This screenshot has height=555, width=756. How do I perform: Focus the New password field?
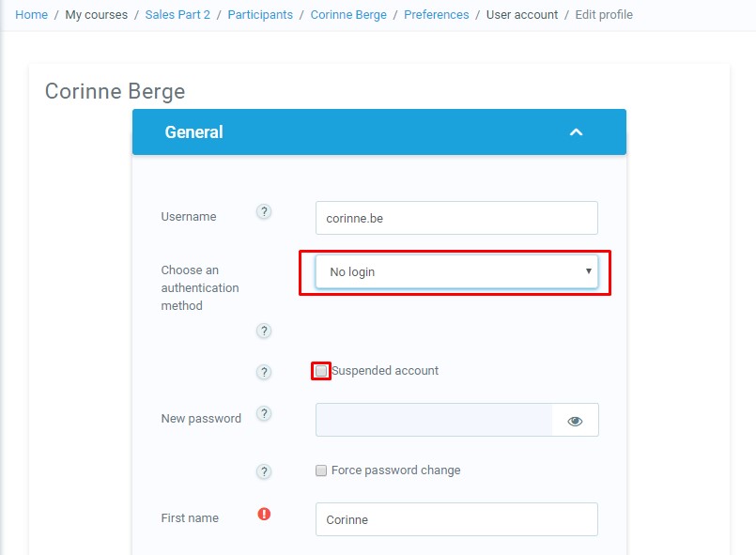coord(434,421)
